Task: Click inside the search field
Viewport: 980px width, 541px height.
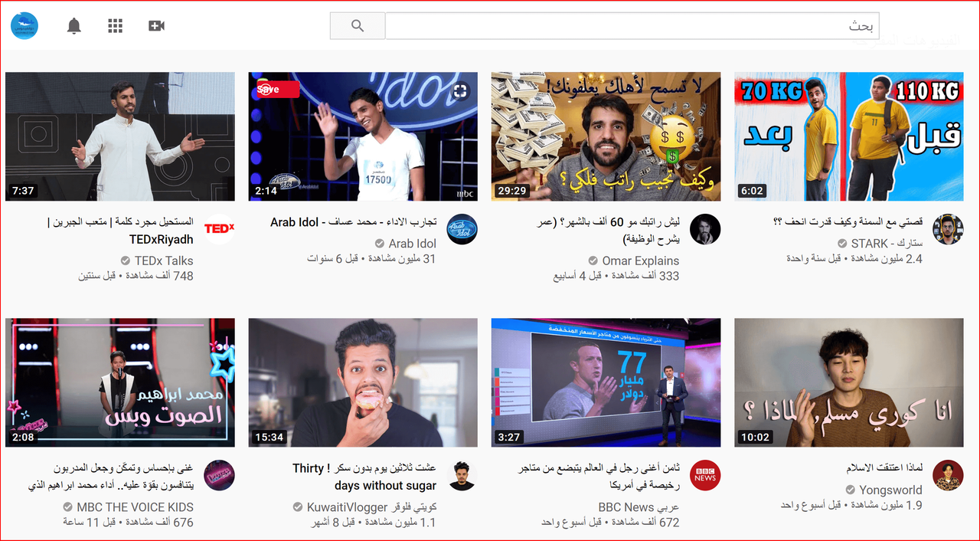Action: tap(632, 25)
